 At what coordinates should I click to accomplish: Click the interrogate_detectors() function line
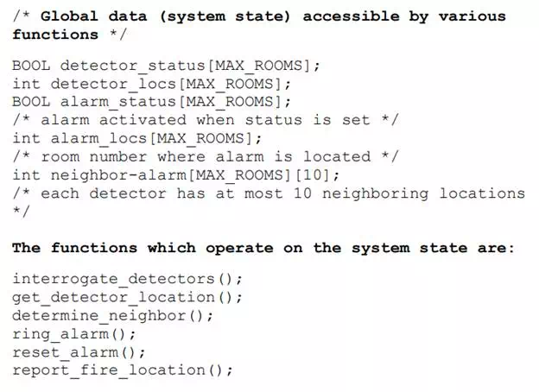click(x=128, y=279)
